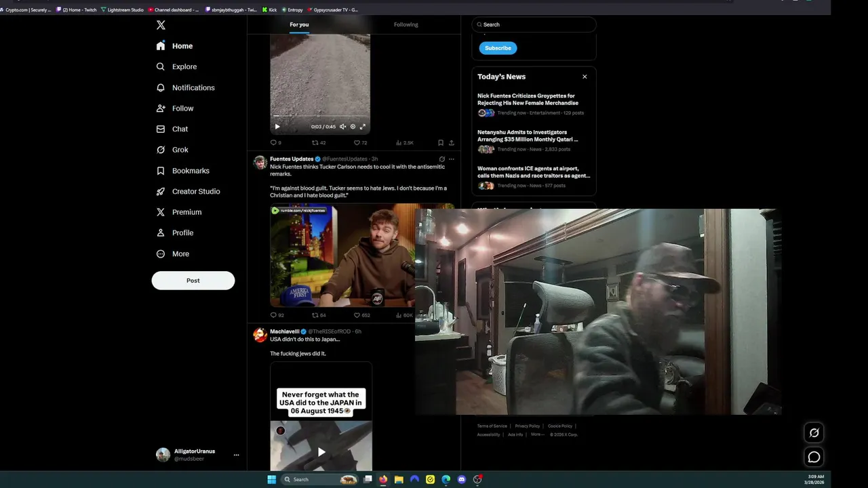Viewport: 868px width, 488px height.
Task: Open the Woman confronts ICE agents story
Action: (534, 177)
